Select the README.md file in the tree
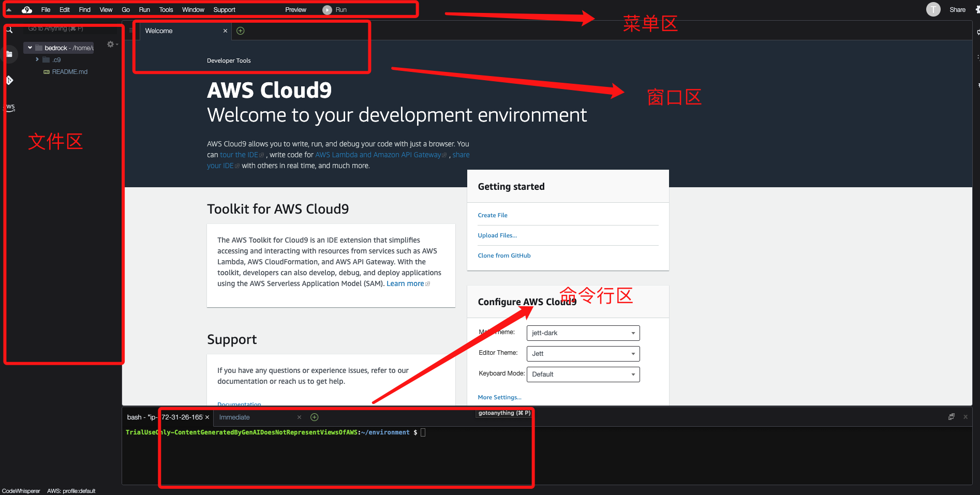Image resolution: width=980 pixels, height=495 pixels. (x=70, y=72)
